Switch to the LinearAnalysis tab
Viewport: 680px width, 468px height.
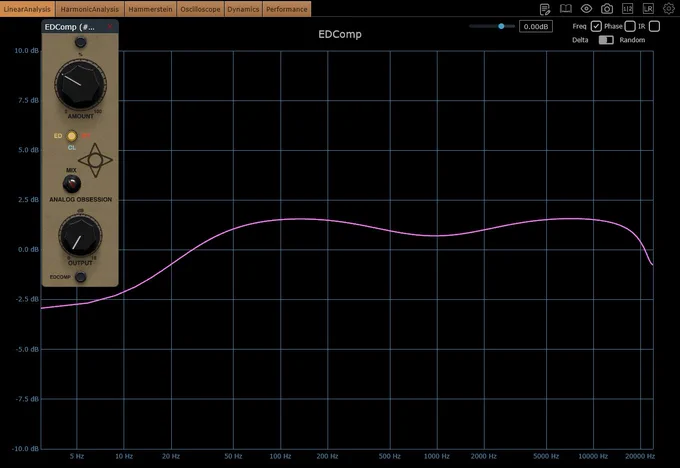(27, 9)
